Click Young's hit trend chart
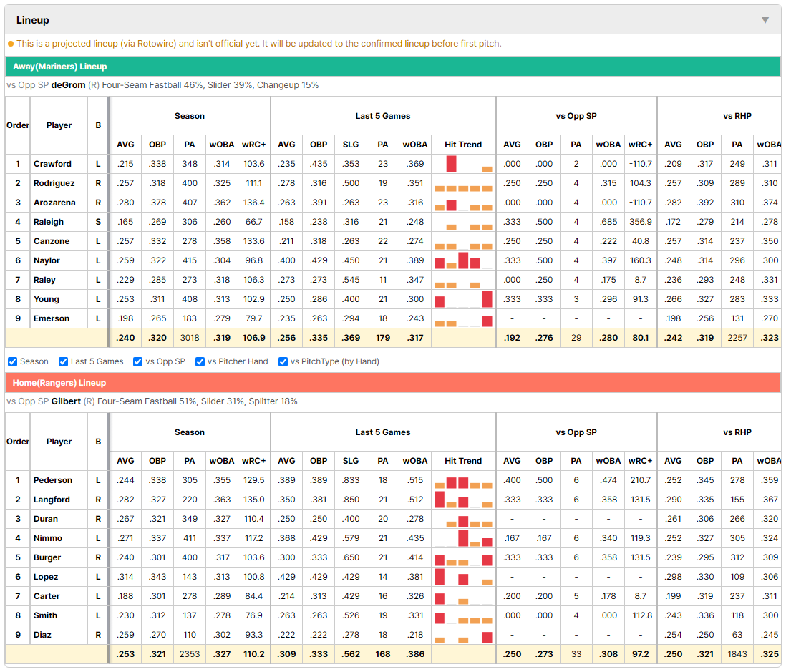Screen dimensions: 786x672 pyautogui.click(x=462, y=299)
